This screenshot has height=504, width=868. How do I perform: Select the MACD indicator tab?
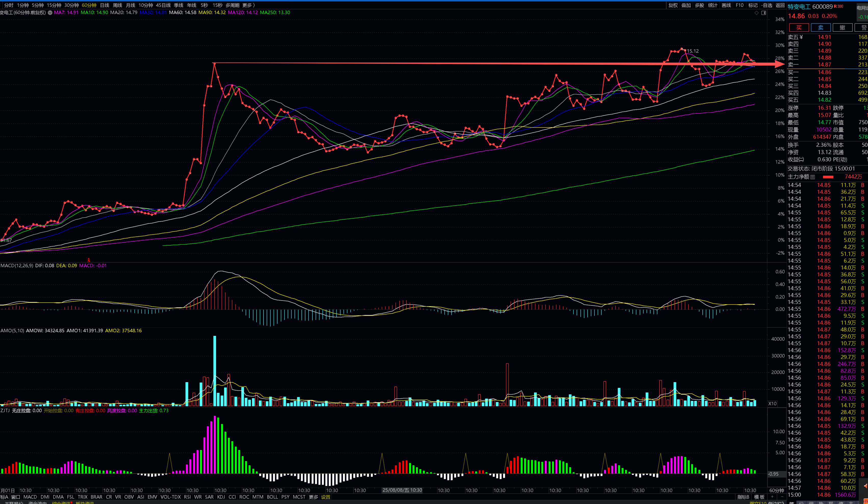pos(30,497)
